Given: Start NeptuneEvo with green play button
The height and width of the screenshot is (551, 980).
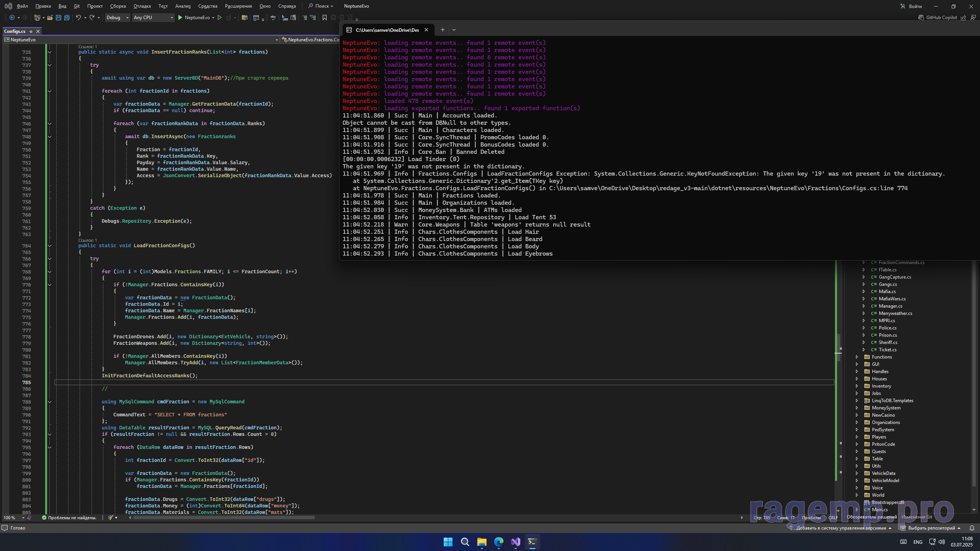Looking at the screenshot, I should point(180,18).
